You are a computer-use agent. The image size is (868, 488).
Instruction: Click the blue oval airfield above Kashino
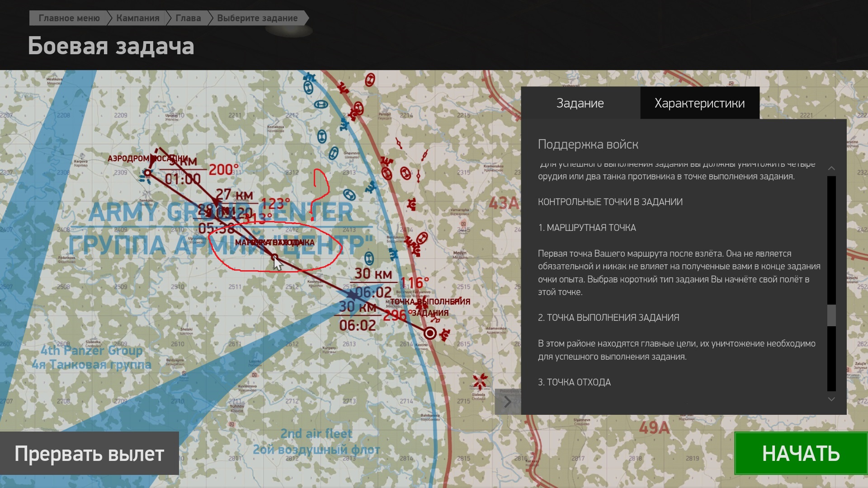(x=369, y=259)
